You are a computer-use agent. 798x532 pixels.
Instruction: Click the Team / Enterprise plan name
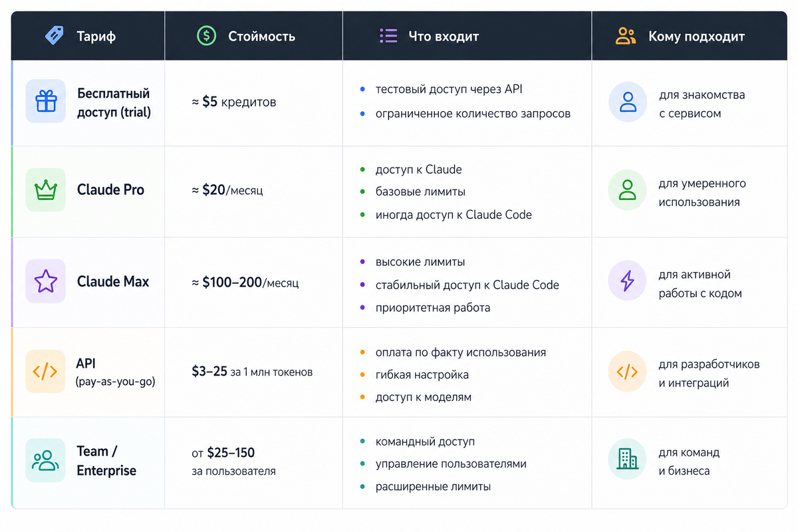106,461
